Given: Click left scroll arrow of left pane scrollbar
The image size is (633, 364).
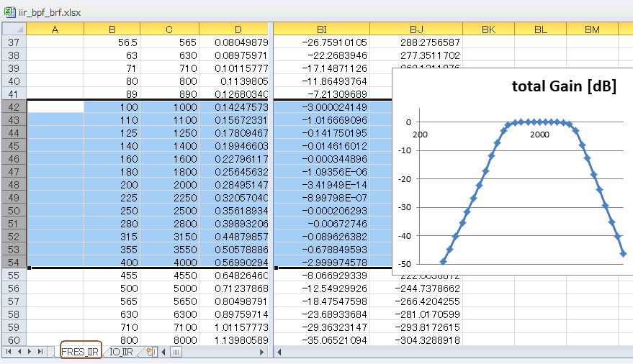Looking at the screenshot, I should pyautogui.click(x=163, y=352).
